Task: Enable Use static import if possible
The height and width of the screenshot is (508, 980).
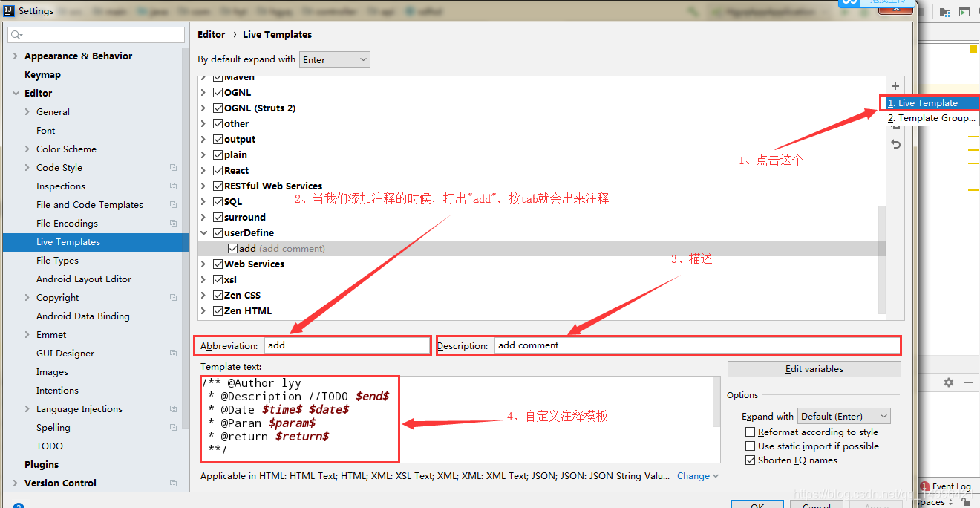Action: click(x=750, y=446)
